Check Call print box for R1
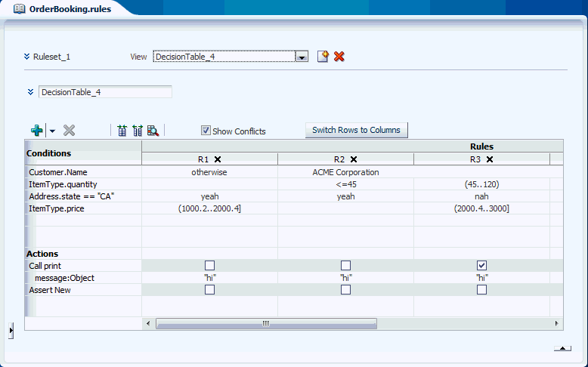 (x=209, y=265)
